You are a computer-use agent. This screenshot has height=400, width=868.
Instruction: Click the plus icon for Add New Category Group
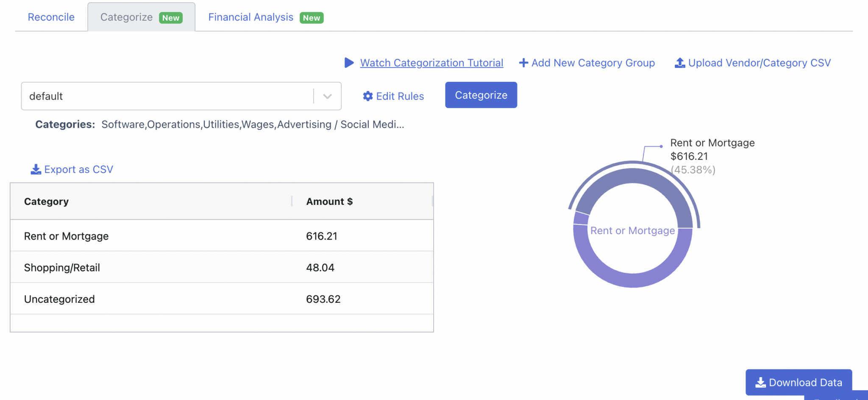[523, 63]
